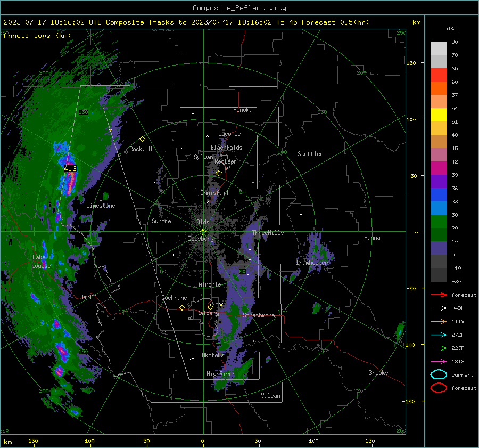
Task: Click the red 'forecast' ellipse legend icon
Action: pos(439,388)
